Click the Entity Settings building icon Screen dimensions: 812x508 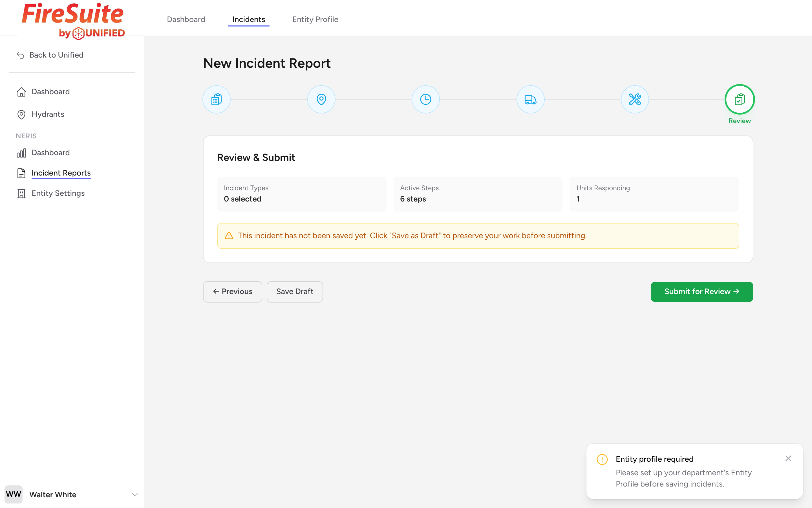[x=21, y=194]
